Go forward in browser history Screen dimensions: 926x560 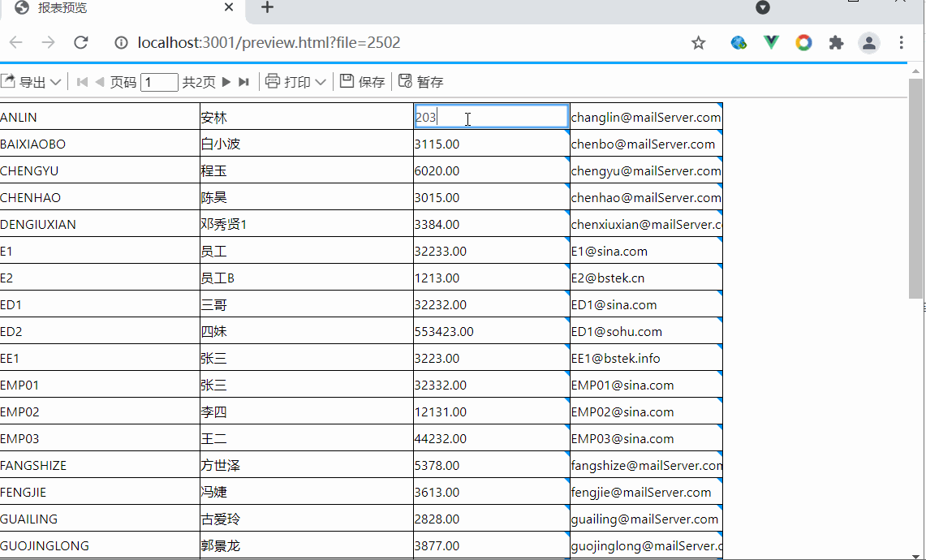[49, 42]
